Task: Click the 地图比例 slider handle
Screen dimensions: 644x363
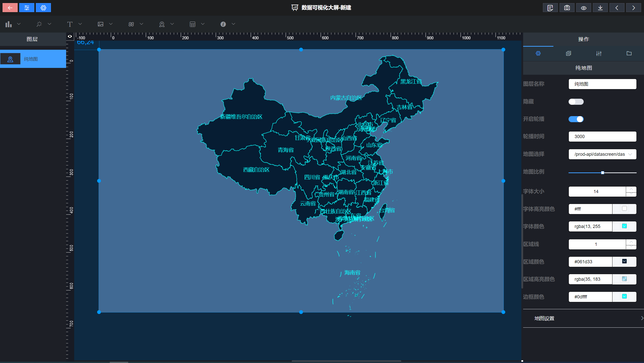Action: 603,173
